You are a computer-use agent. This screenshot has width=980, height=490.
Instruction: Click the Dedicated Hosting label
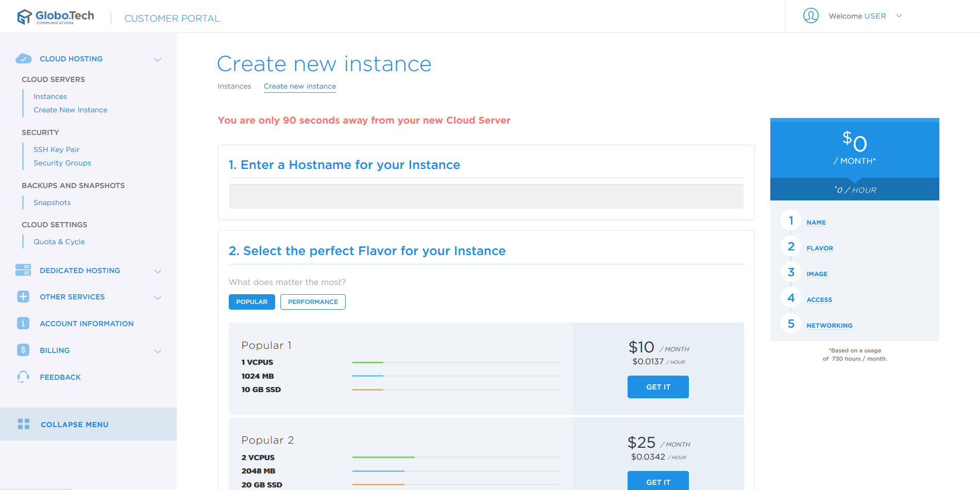pos(80,271)
